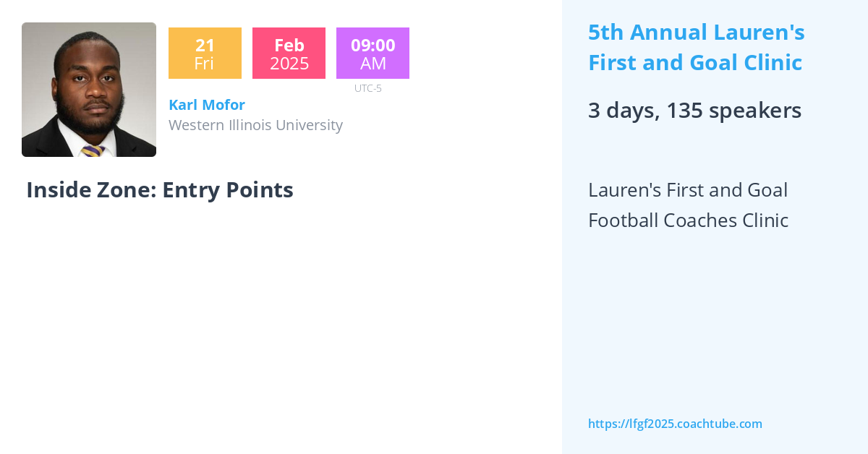
Task: Open the 'Inside Zone: Entry Points' session title
Action: point(160,189)
